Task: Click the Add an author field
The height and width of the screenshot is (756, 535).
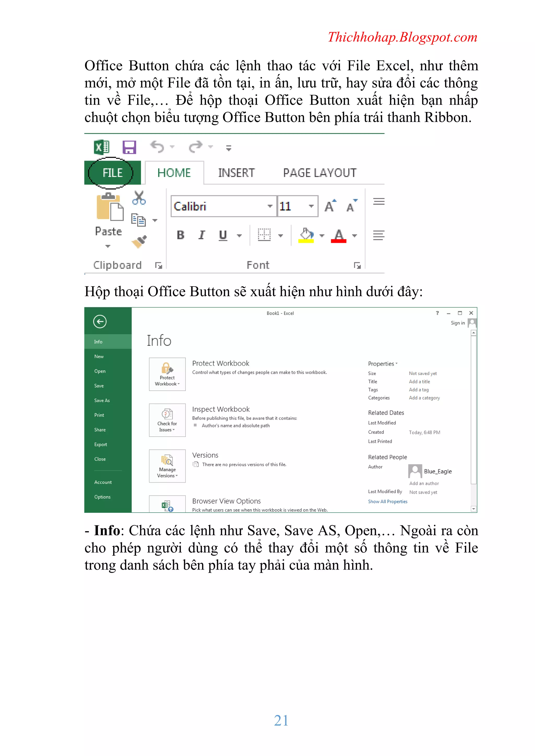Action: click(424, 483)
